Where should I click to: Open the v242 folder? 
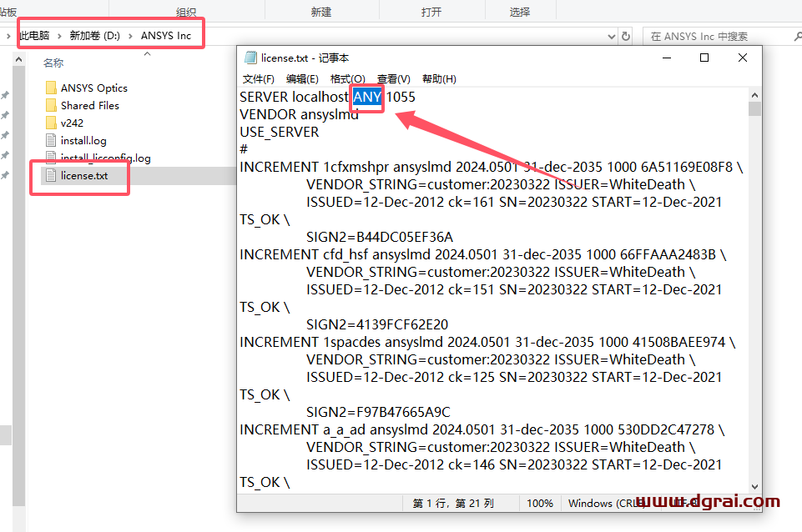[64, 123]
